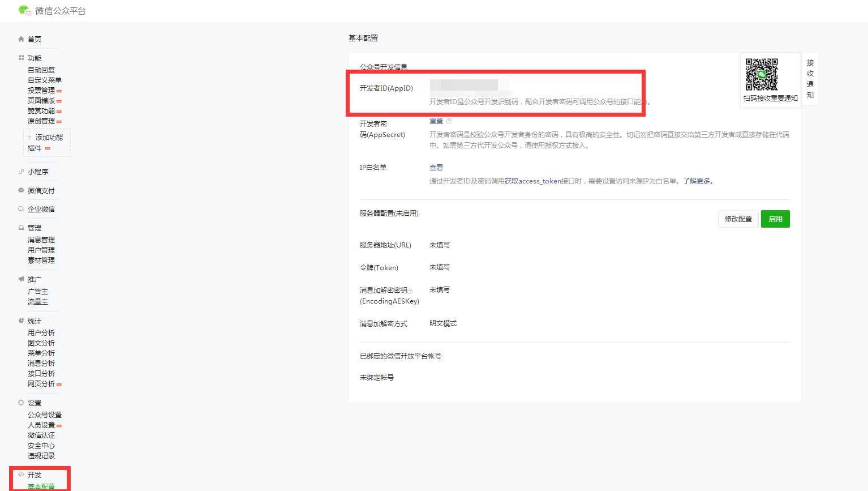Open 赞赏功能 in the sidebar

click(41, 110)
